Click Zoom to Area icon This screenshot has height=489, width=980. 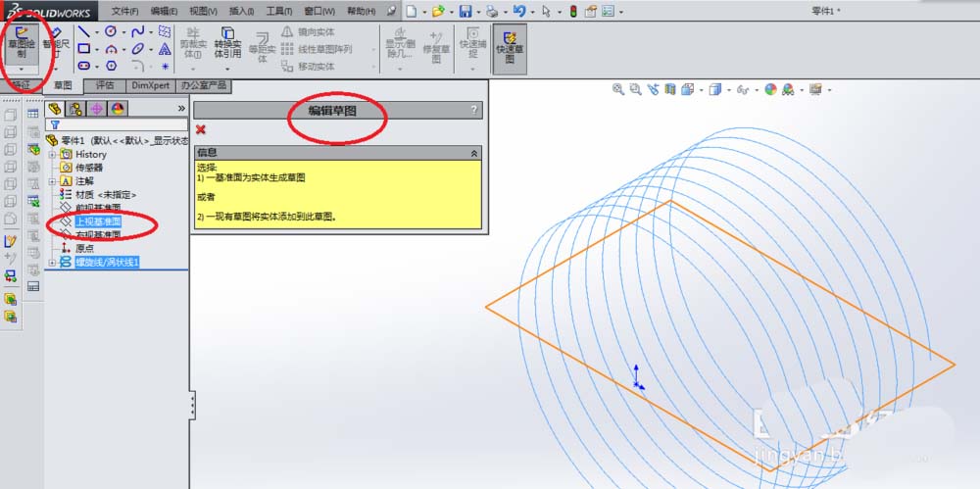636,89
